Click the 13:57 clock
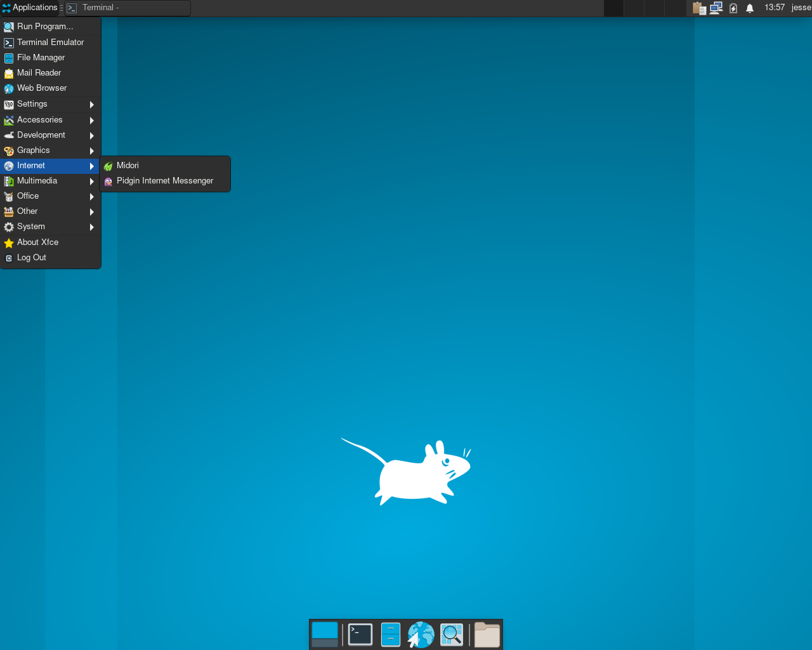 tap(775, 8)
